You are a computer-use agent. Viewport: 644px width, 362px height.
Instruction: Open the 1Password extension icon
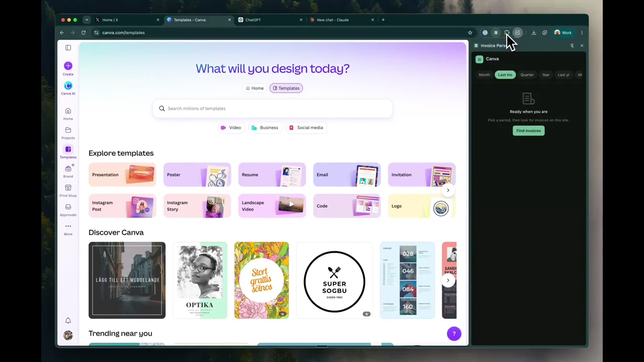click(x=485, y=33)
